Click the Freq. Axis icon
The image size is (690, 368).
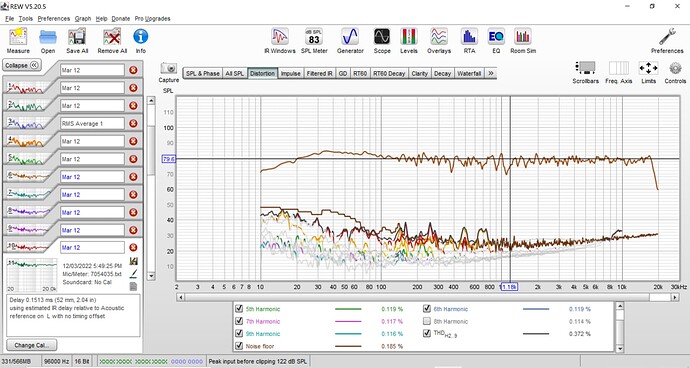[x=618, y=68]
